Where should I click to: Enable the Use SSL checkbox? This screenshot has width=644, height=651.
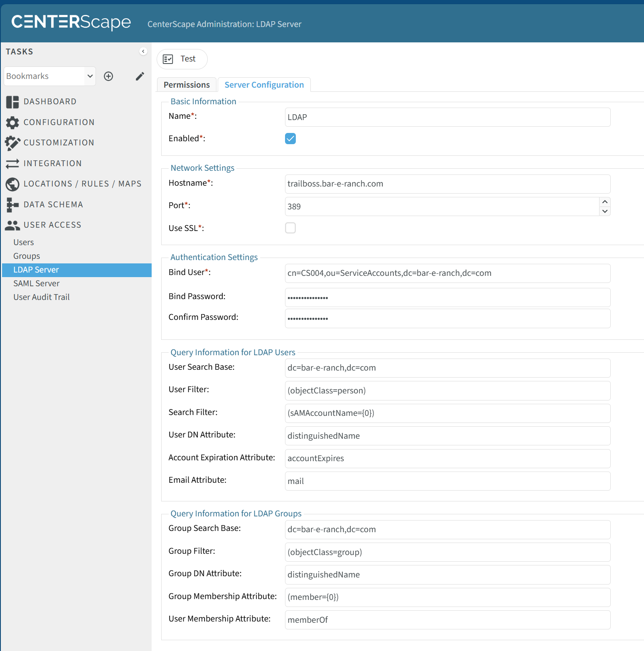290,228
